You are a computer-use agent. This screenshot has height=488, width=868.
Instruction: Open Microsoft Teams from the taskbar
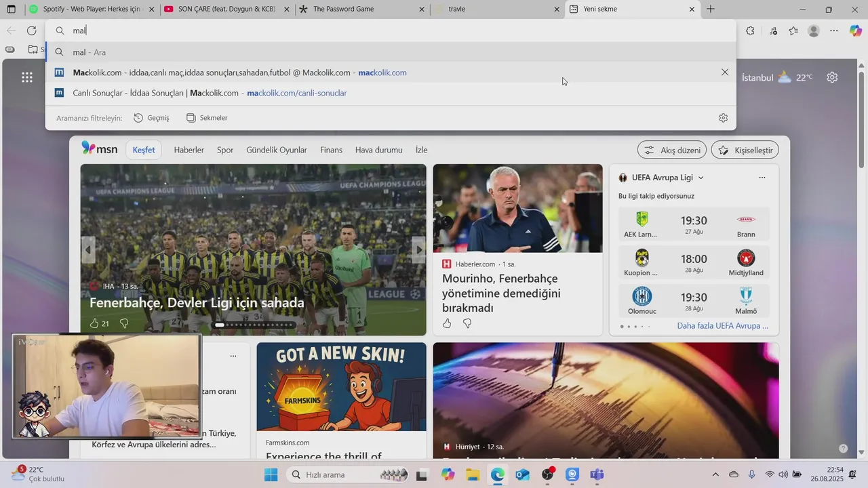click(x=597, y=474)
